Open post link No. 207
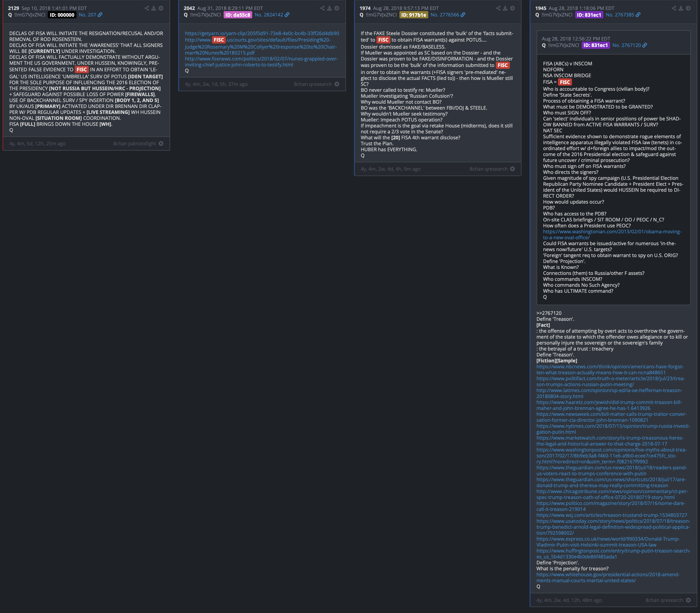The height and width of the screenshot is (613, 700). (x=90, y=15)
